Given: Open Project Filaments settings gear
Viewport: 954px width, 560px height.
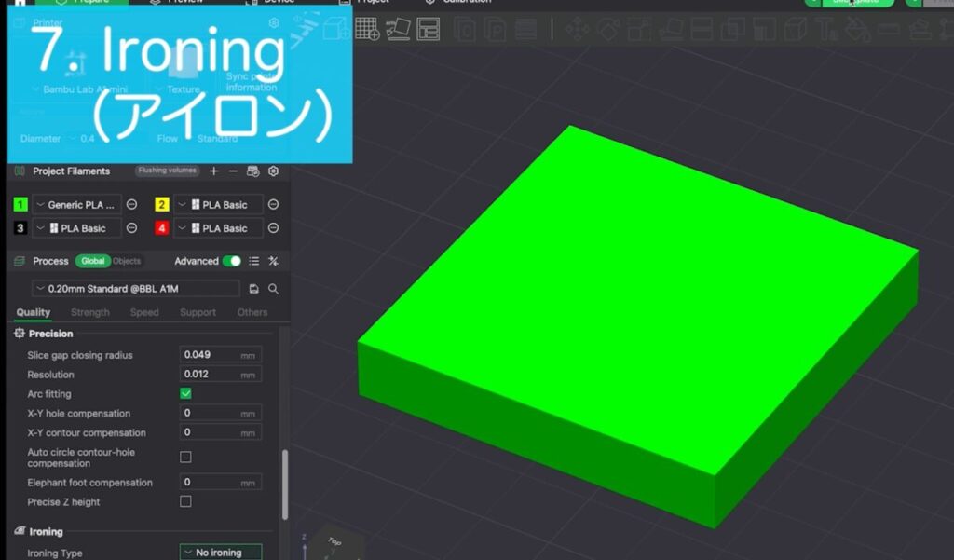Looking at the screenshot, I should pos(273,171).
